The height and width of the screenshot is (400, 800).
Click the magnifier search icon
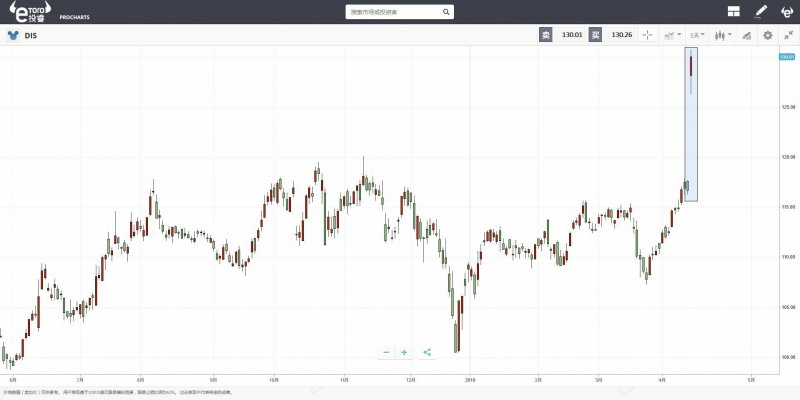tap(446, 12)
